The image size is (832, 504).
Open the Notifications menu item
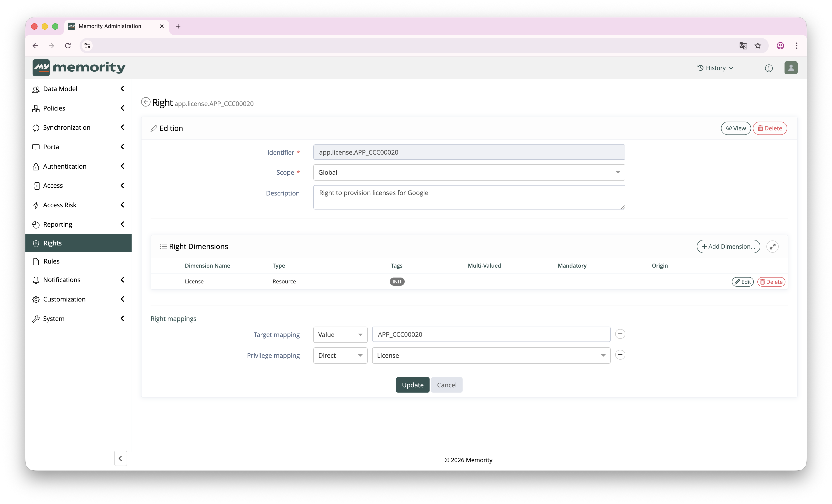pyautogui.click(x=78, y=280)
